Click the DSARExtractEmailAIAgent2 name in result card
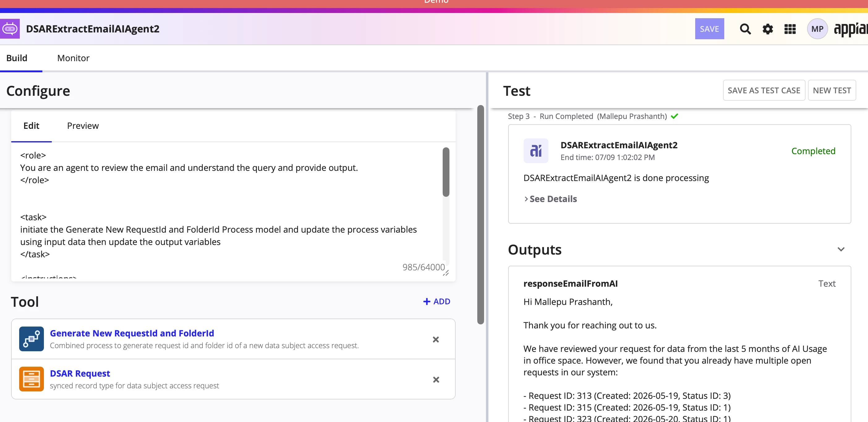The image size is (868, 422). 619,145
